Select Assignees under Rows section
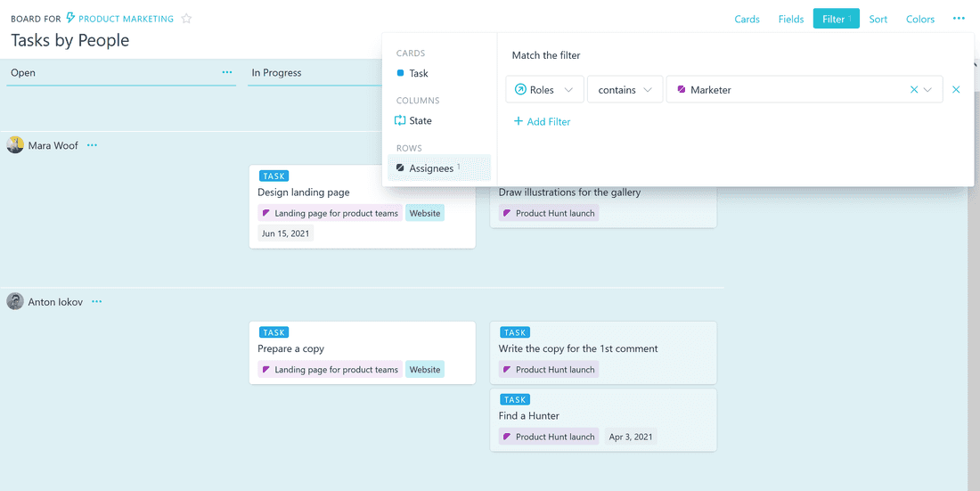Image resolution: width=980 pixels, height=491 pixels. click(x=431, y=168)
